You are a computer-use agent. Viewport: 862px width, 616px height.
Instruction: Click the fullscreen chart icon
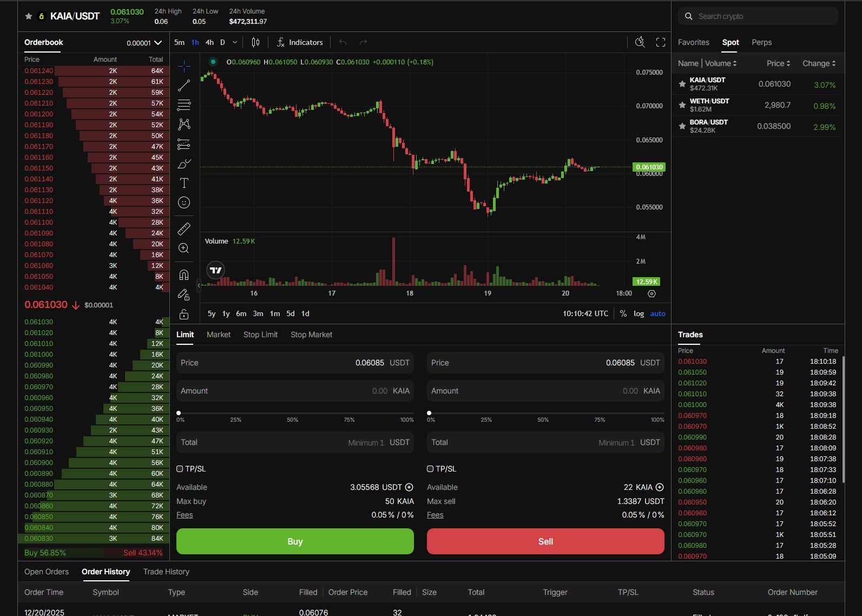[660, 42]
